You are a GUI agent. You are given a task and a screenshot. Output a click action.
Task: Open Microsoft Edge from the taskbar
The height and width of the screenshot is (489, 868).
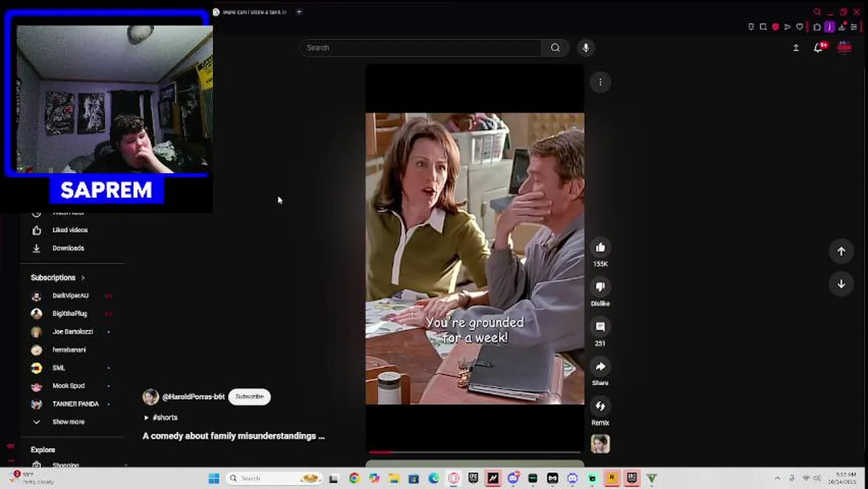click(433, 478)
